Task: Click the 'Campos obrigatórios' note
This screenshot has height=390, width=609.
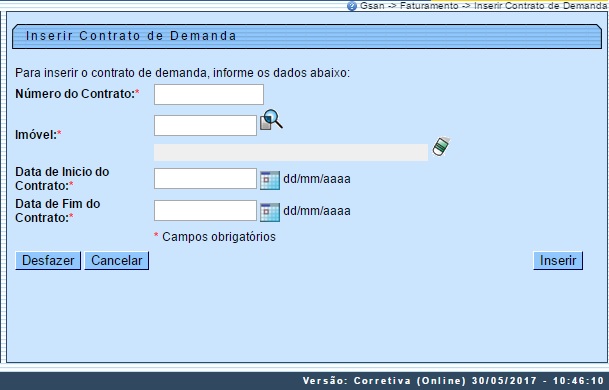Action: pyautogui.click(x=219, y=237)
